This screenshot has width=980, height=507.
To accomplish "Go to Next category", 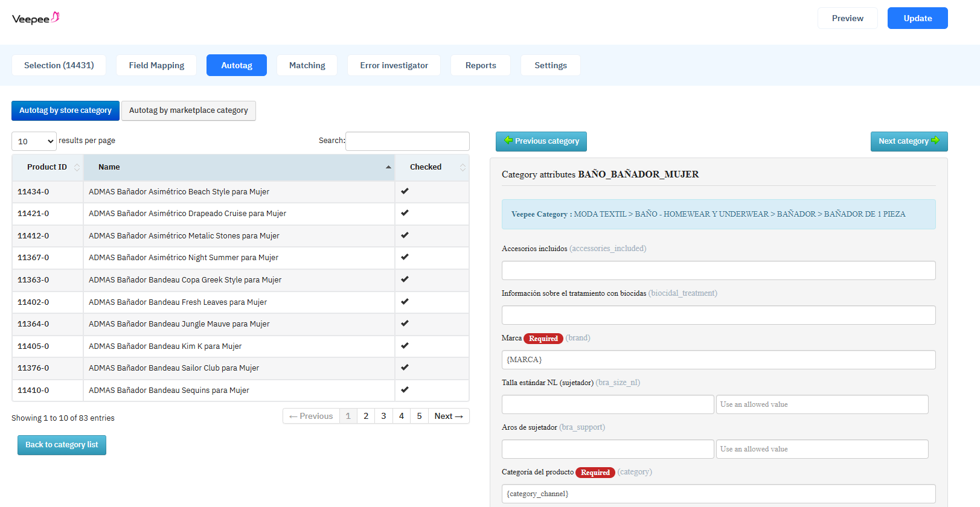I will click(x=909, y=141).
